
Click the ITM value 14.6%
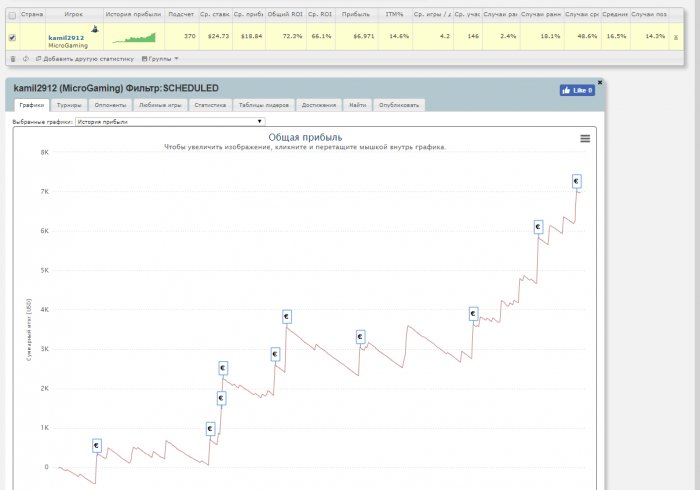click(x=399, y=36)
